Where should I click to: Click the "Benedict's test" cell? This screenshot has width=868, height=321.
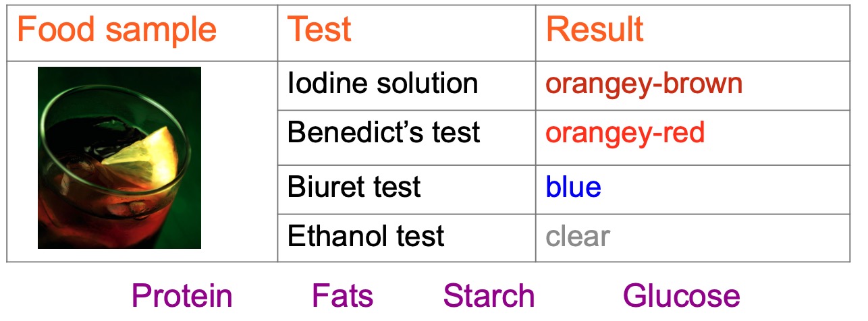383,133
